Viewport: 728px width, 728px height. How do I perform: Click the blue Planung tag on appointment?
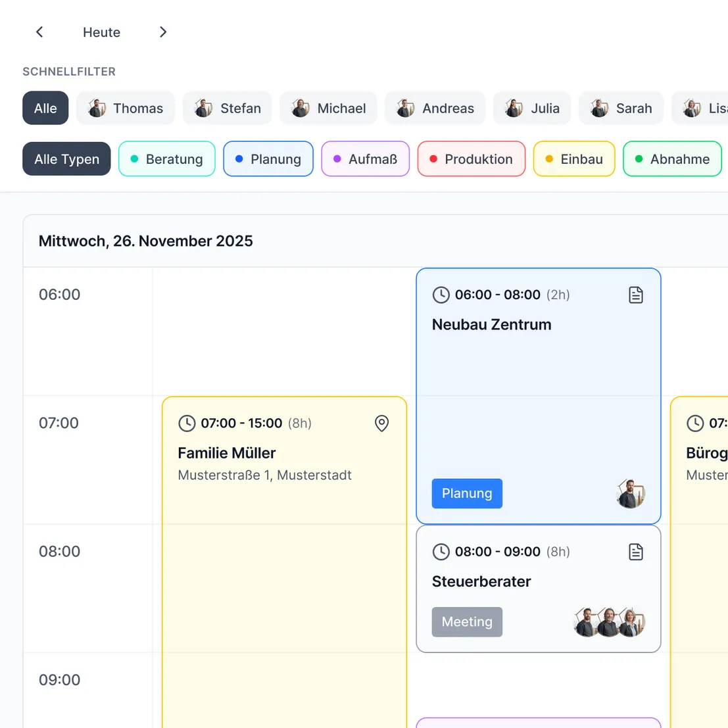[467, 494]
